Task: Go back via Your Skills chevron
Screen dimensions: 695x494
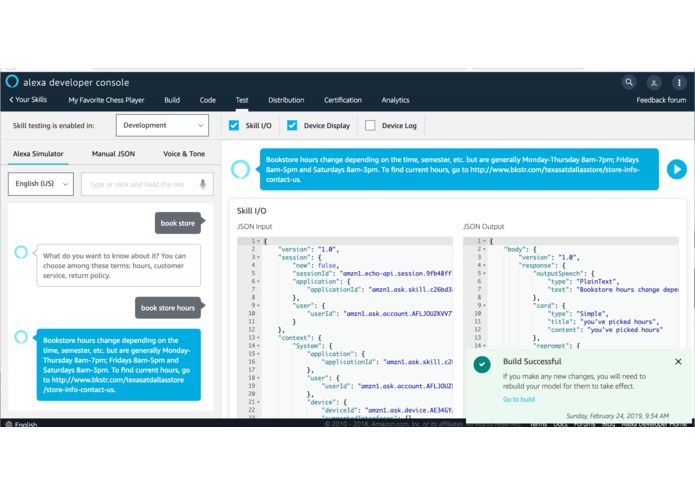Action: [x=28, y=100]
